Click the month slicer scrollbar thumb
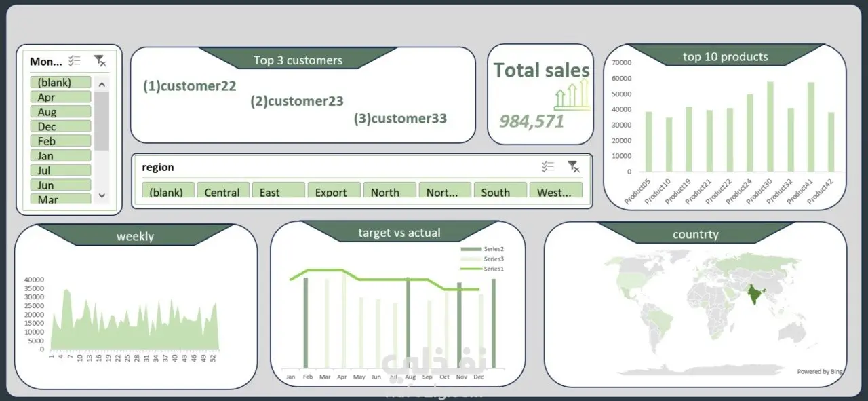Viewport: 868px width, 401px height. coord(102,121)
